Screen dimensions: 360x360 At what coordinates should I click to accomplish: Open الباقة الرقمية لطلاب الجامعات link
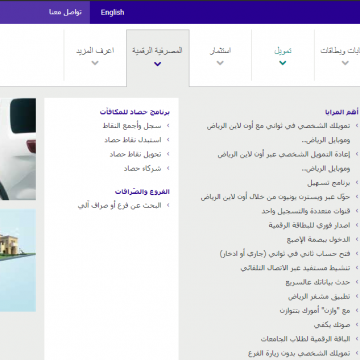[306, 339]
